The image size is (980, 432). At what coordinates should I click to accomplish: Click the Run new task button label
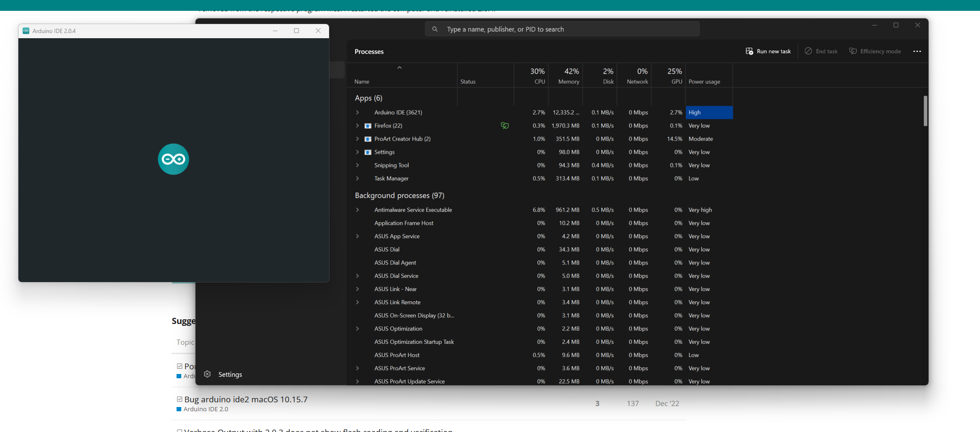(x=774, y=51)
